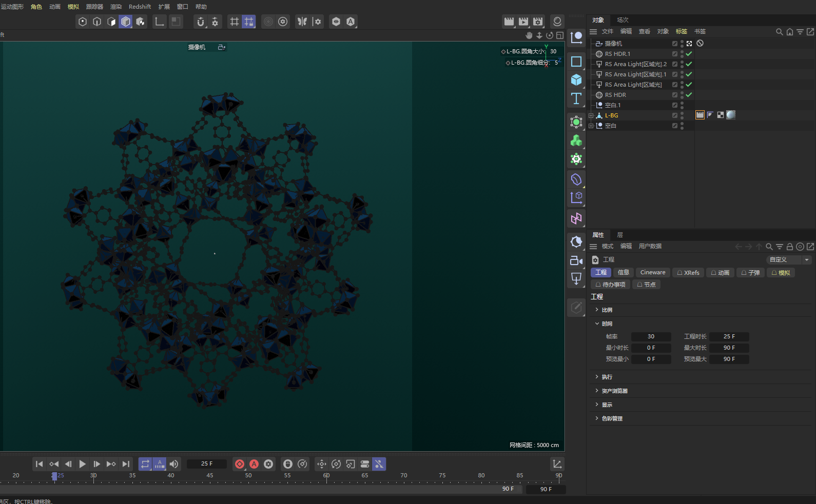Toggle the green check on RS Area Light[区域光].1

689,74
